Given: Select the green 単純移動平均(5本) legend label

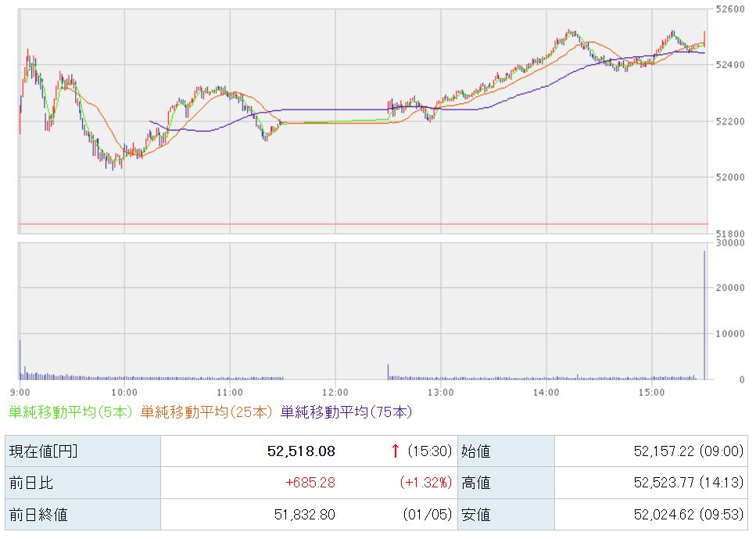Looking at the screenshot, I should tap(71, 411).
